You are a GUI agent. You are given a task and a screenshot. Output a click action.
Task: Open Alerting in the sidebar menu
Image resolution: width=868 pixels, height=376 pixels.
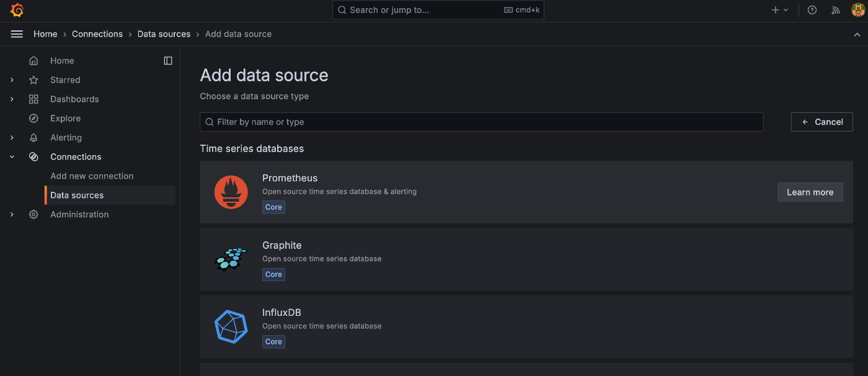pyautogui.click(x=66, y=138)
